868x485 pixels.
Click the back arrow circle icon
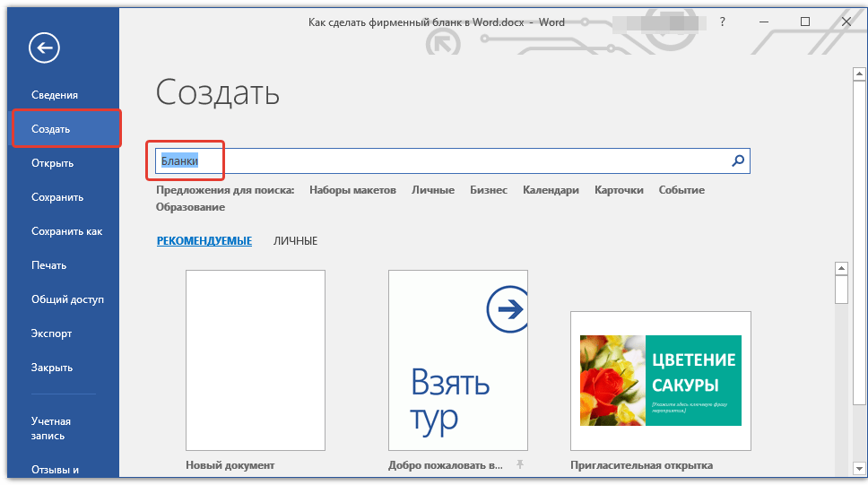[x=44, y=48]
